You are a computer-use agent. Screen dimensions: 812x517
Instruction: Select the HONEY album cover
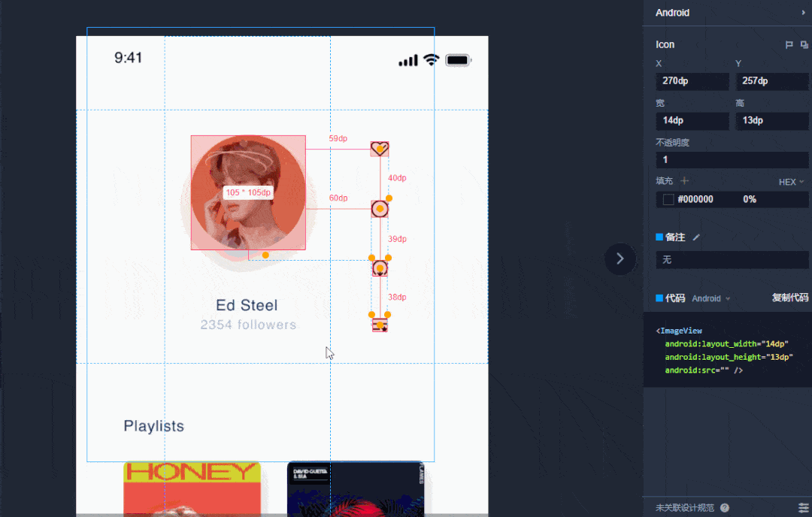pos(192,489)
